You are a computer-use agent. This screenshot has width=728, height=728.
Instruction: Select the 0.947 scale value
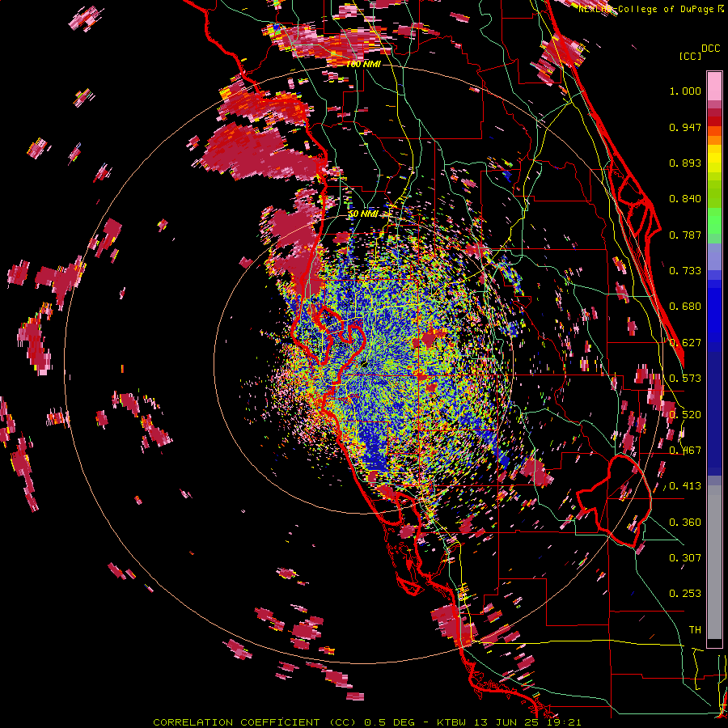[x=685, y=127]
